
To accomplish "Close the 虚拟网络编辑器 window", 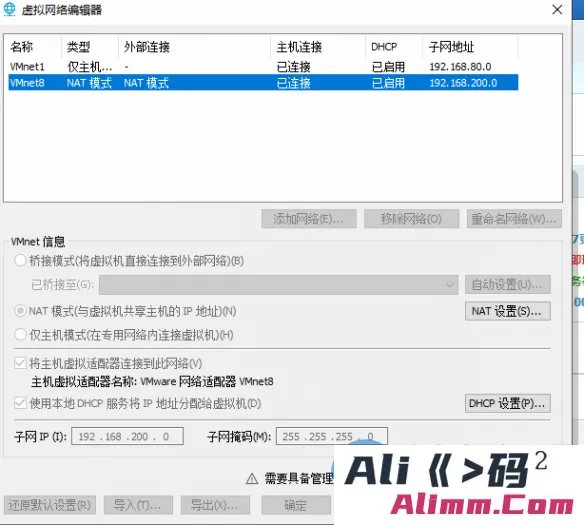I will click(557, 10).
